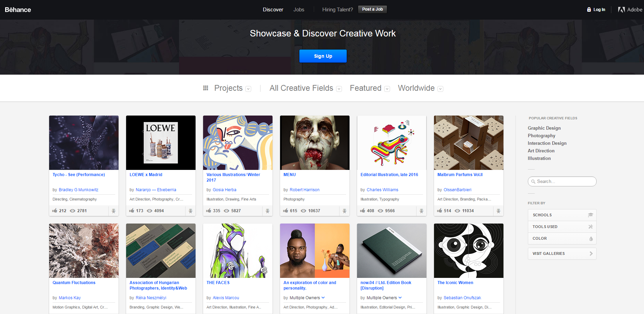Click the appreciate icon on Editorial Illustration card

363,210
